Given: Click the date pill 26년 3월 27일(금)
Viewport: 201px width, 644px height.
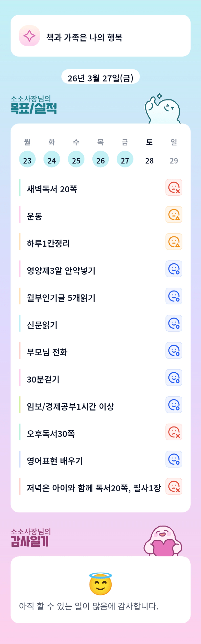Looking at the screenshot, I should click(100, 78).
